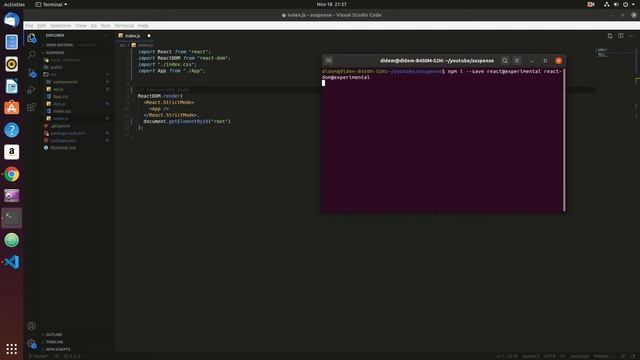
Task: Click the JavaScript language mode in the status bar
Action: [x=579, y=356]
